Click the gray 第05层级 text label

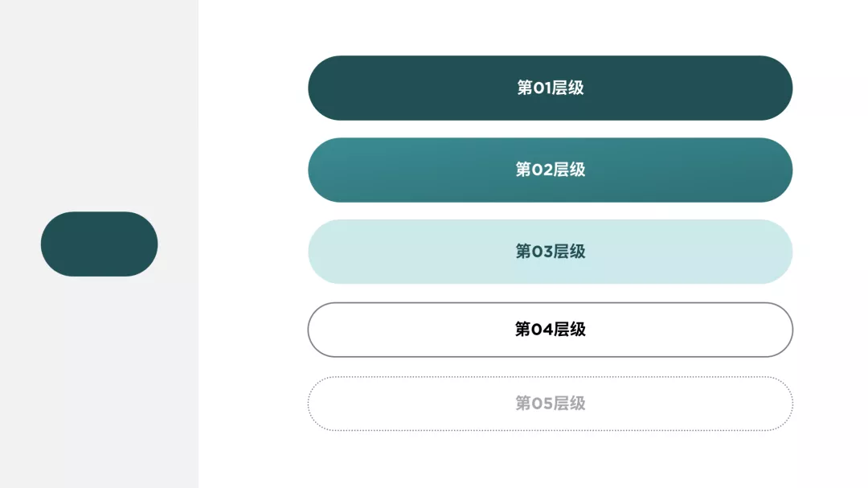coord(551,403)
